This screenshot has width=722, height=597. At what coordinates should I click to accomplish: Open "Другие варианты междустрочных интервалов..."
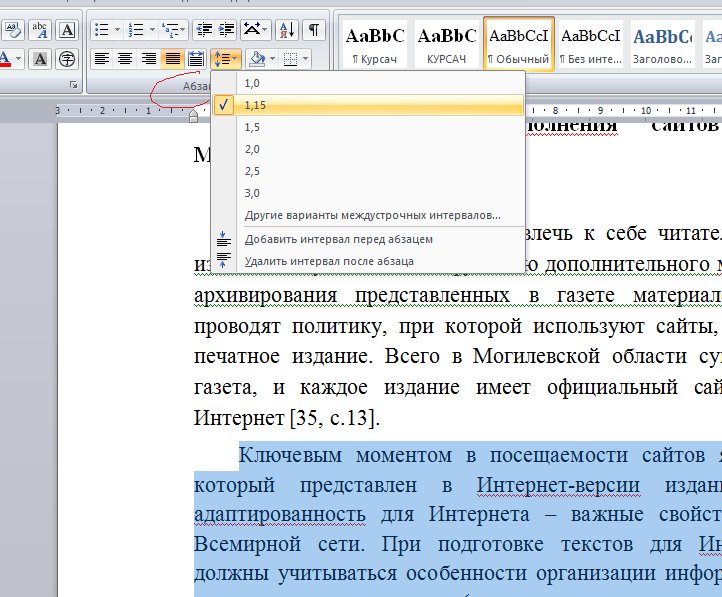[x=372, y=215]
